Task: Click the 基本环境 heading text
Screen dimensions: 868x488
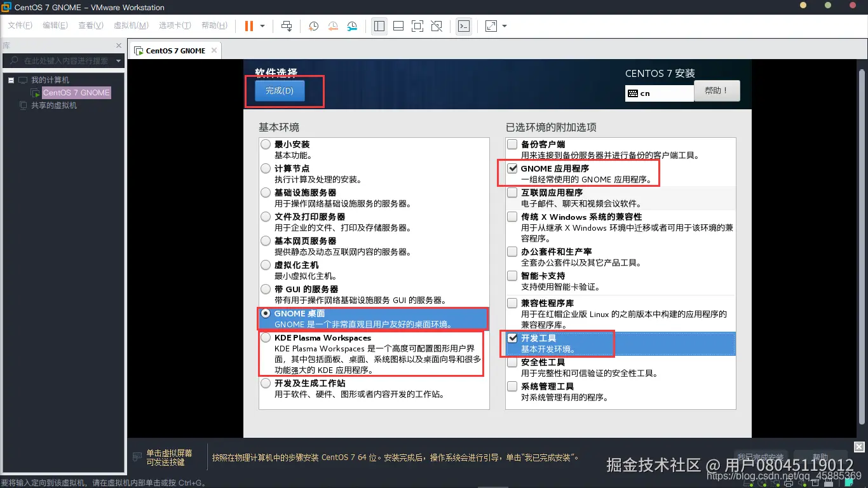Action: click(278, 127)
